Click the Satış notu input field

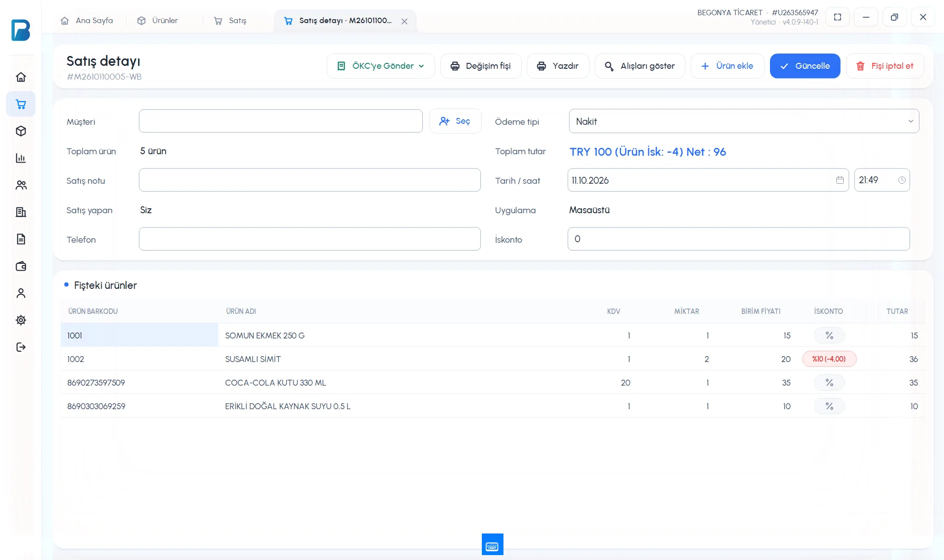[x=310, y=180]
